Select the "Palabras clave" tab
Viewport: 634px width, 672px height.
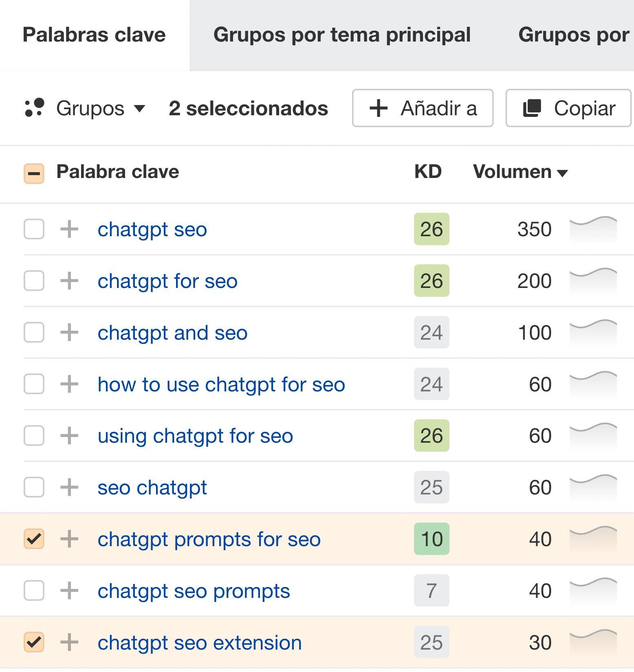coord(94,35)
